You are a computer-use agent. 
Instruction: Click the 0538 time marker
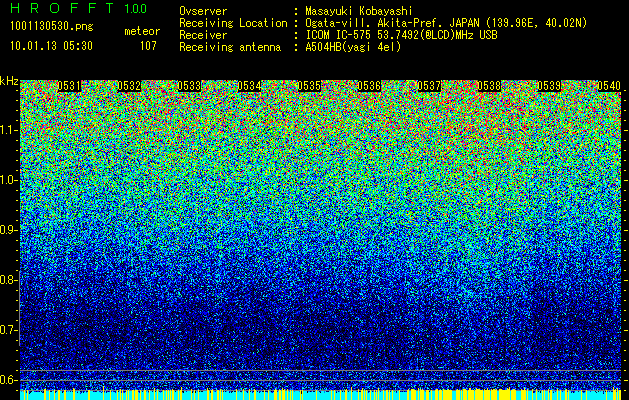tap(489, 86)
